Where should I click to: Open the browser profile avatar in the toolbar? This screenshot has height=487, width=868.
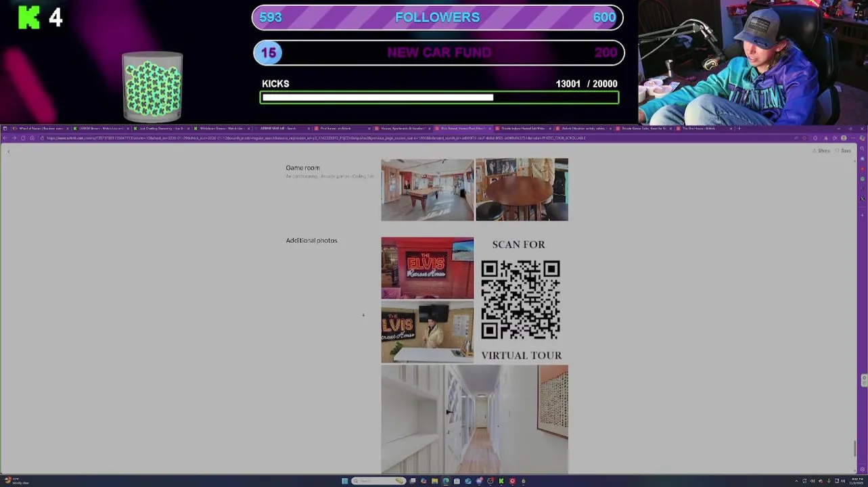point(844,138)
